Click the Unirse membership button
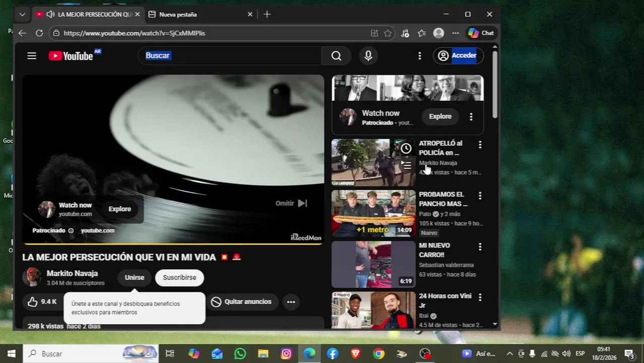This screenshot has height=363, width=644. coord(135,278)
